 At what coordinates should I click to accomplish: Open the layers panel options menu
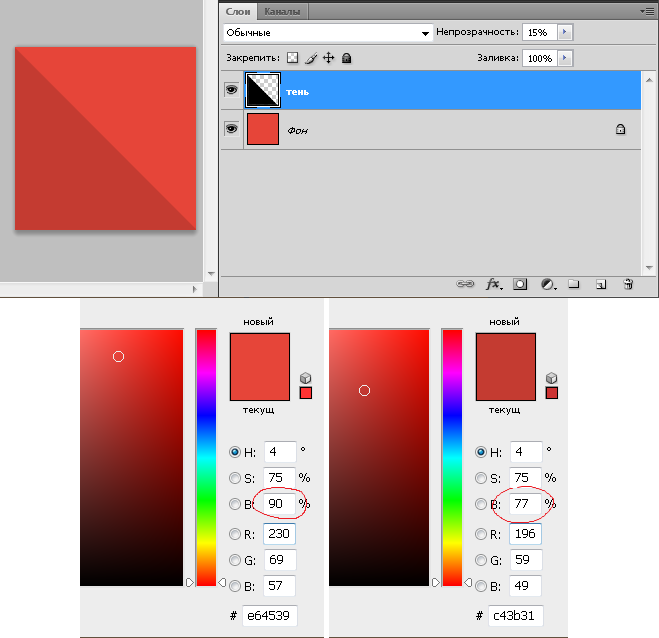[x=648, y=10]
